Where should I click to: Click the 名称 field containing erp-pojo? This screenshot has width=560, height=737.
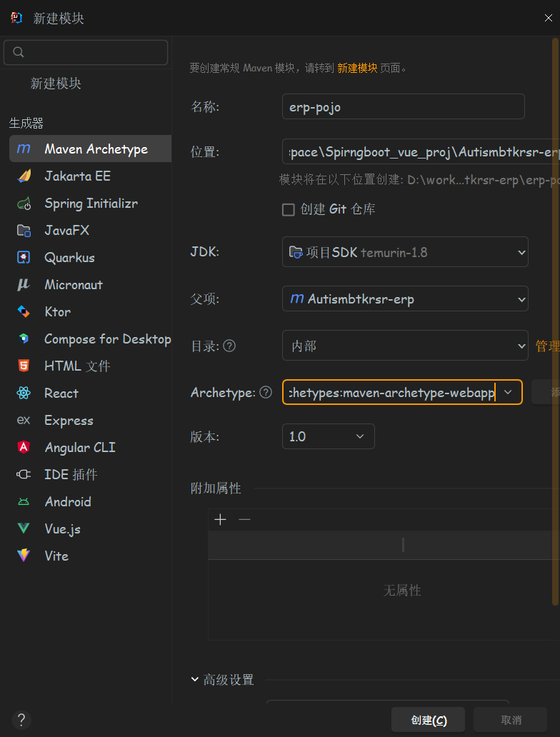coord(404,106)
